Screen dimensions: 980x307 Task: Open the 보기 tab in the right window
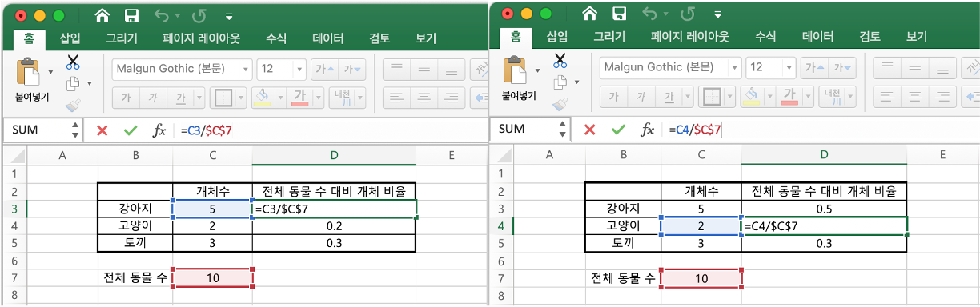(916, 37)
